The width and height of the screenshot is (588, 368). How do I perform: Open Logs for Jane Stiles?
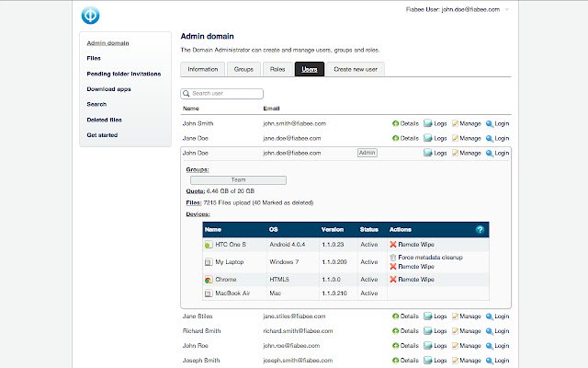[435, 316]
